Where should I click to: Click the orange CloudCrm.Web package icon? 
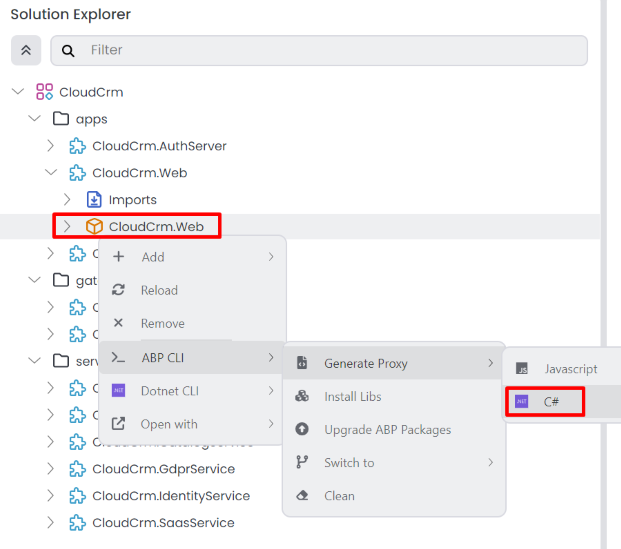click(x=94, y=227)
